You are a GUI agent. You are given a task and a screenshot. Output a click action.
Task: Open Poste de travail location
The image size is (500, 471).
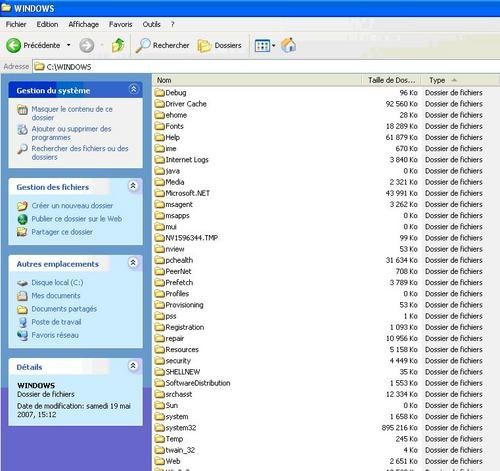[56, 322]
